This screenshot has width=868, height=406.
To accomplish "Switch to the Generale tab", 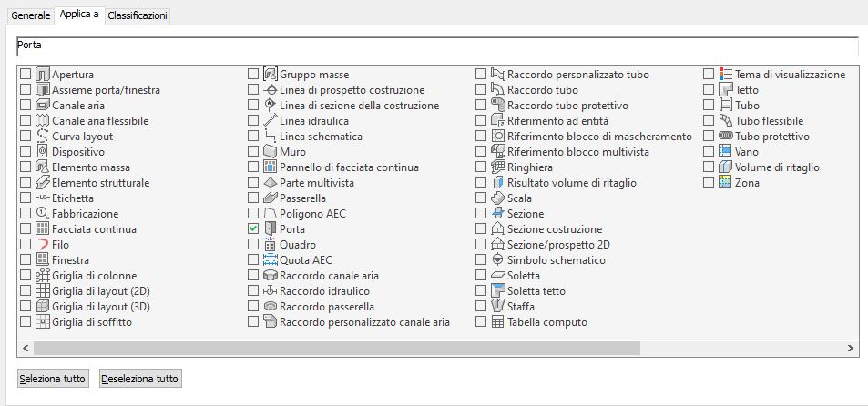I will pos(30,15).
